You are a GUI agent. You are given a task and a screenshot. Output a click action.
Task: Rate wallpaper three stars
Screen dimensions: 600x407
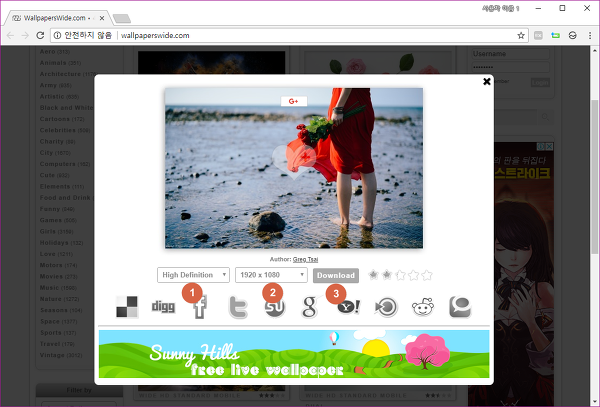point(400,275)
